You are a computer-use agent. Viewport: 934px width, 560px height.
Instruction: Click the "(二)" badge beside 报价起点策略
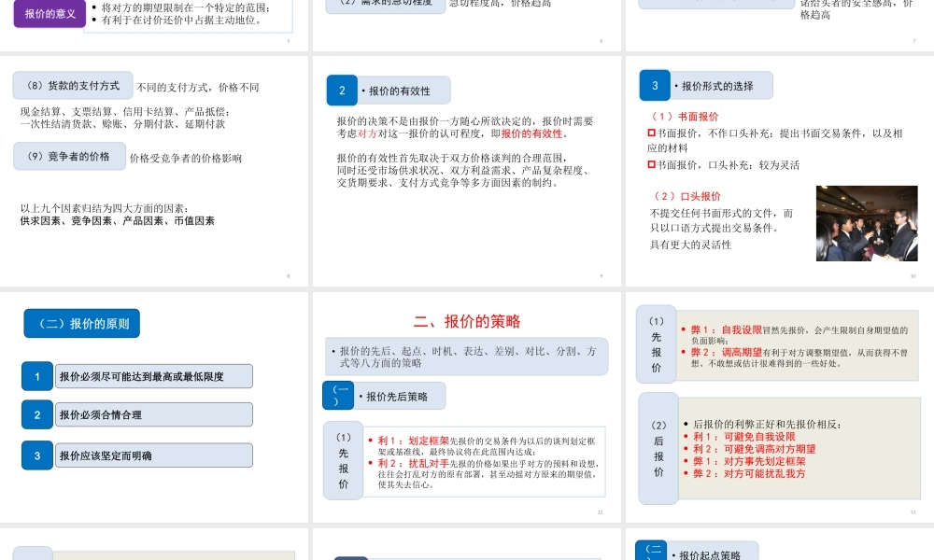pyautogui.click(x=649, y=551)
